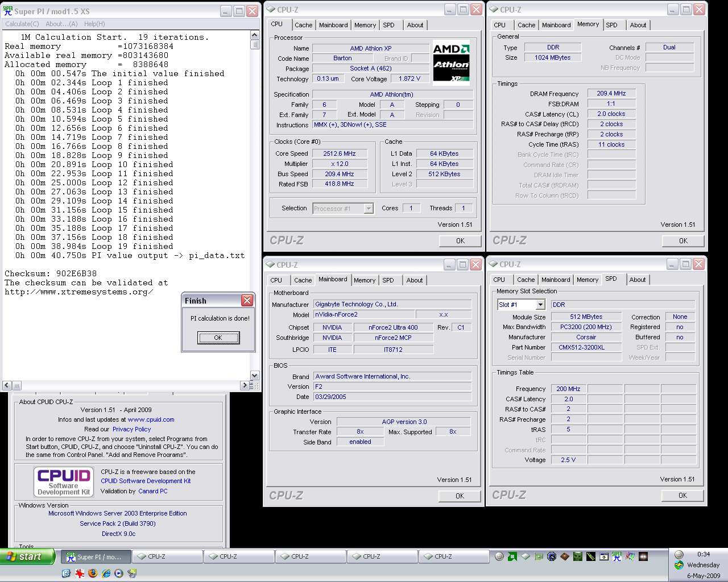Launch Internet Explorer from quick launch
The width and height of the screenshot is (728, 582).
106,573
